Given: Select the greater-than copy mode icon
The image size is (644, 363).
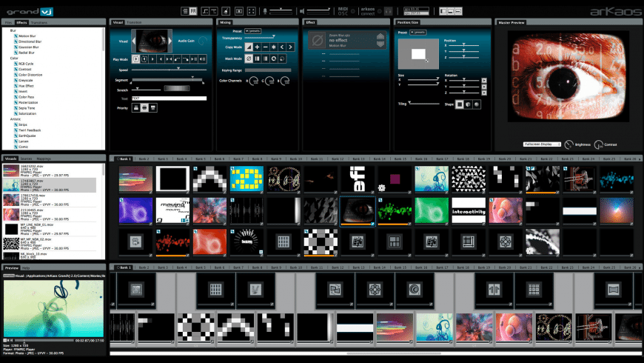Looking at the screenshot, I should (x=290, y=47).
